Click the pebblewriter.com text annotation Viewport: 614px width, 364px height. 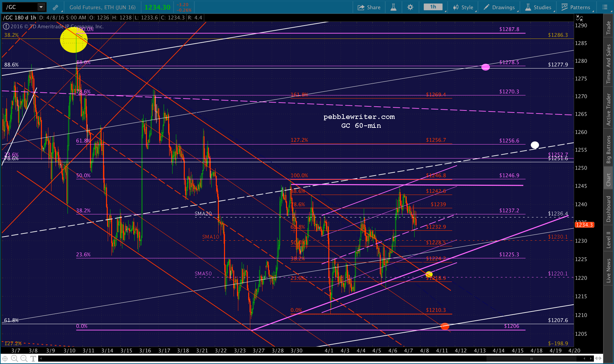[x=359, y=117]
